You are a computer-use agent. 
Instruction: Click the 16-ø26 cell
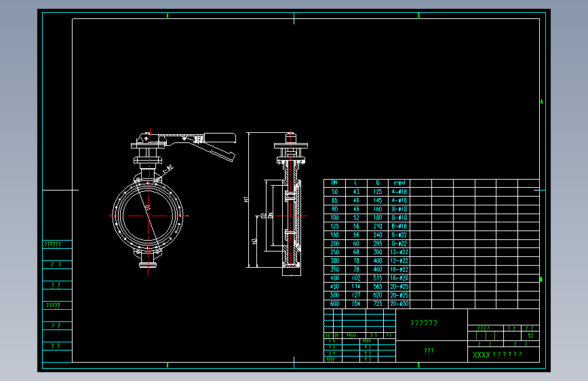[399, 278]
